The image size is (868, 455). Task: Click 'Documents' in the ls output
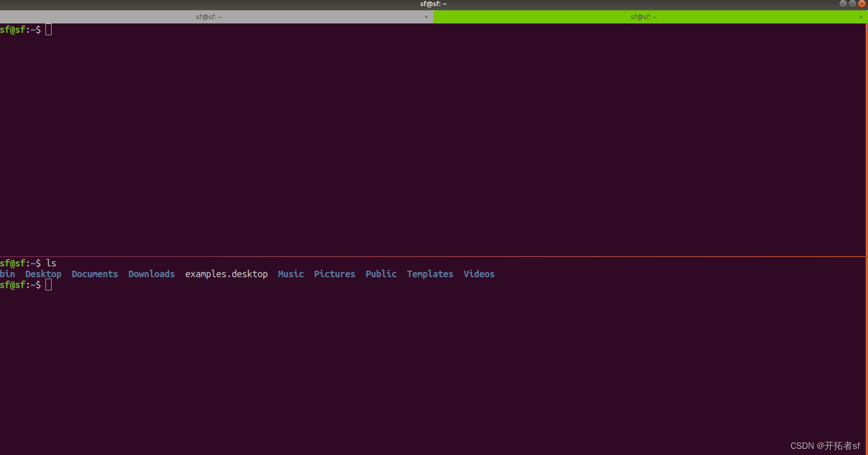pyautogui.click(x=95, y=274)
